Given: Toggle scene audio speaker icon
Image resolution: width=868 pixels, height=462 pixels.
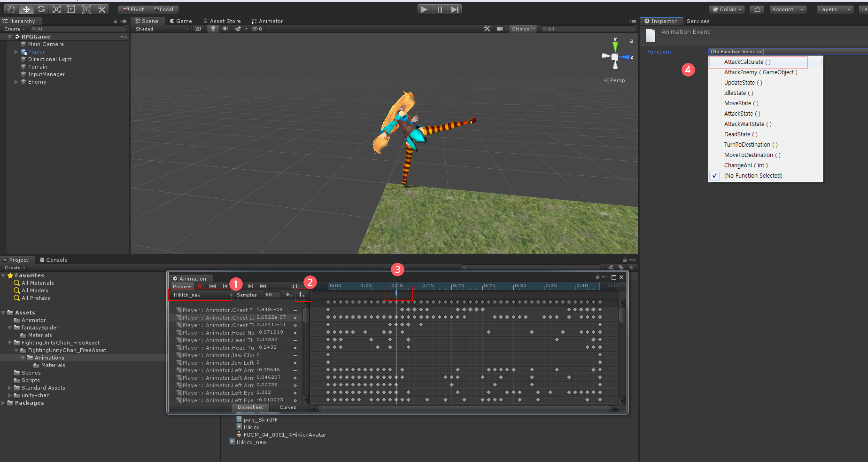Looking at the screenshot, I should point(225,29).
